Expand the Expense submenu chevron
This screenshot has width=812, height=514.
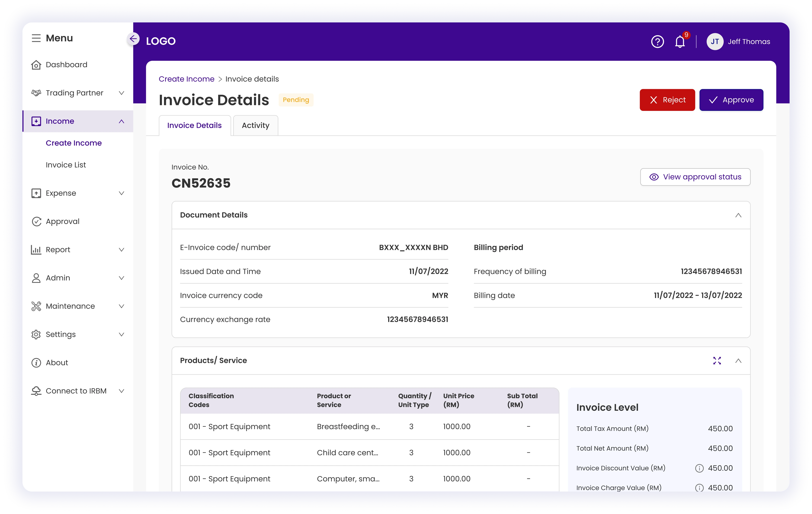pos(121,193)
